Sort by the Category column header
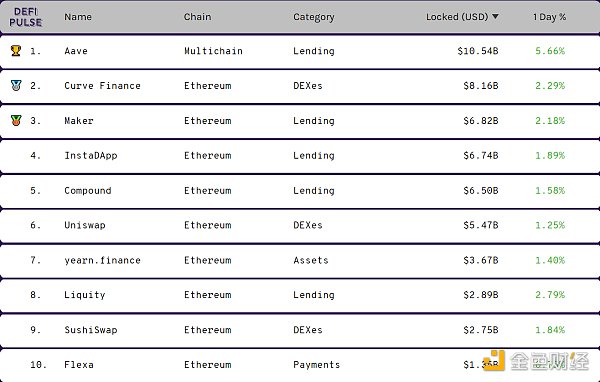The height and width of the screenshot is (382, 600). [314, 17]
